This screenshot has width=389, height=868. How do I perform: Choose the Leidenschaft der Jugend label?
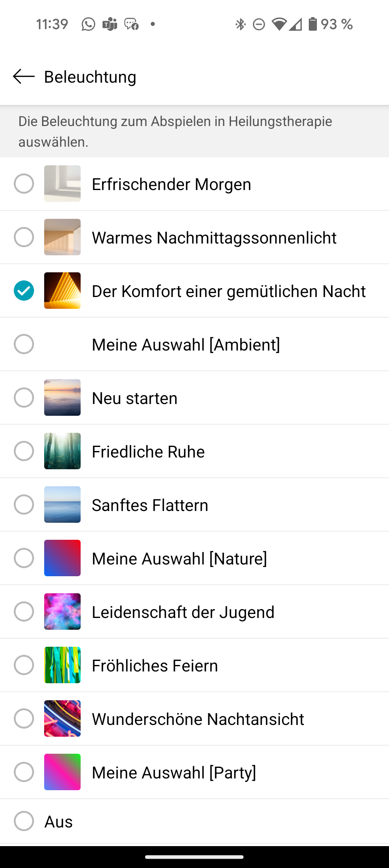point(183,612)
